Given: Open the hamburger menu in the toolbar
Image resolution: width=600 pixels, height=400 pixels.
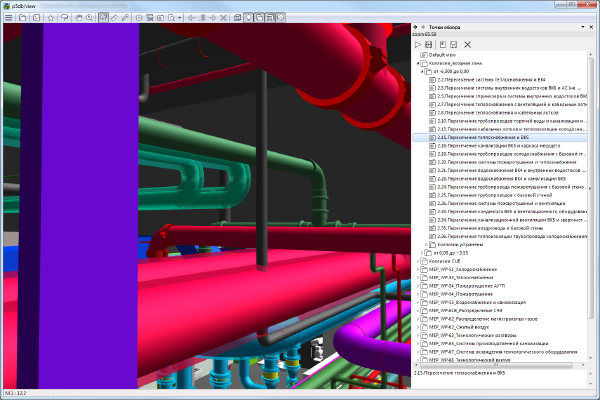Looking at the screenshot, I should 8,17.
